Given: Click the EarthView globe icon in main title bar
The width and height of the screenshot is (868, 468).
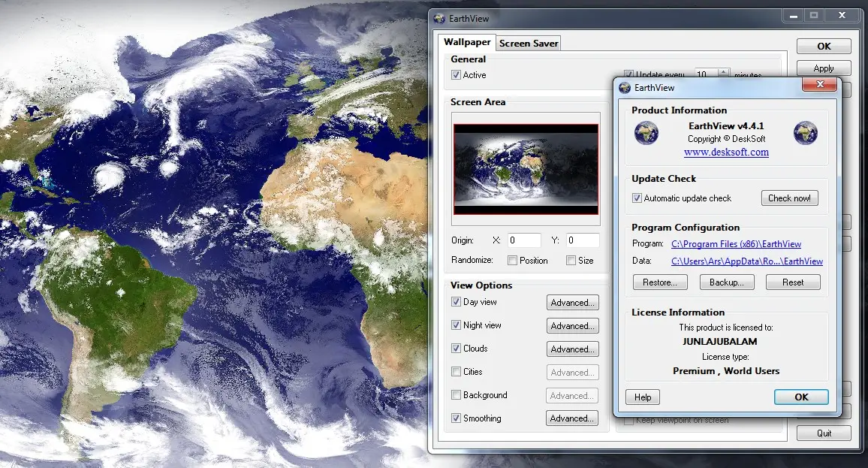Looking at the screenshot, I should pyautogui.click(x=439, y=18).
